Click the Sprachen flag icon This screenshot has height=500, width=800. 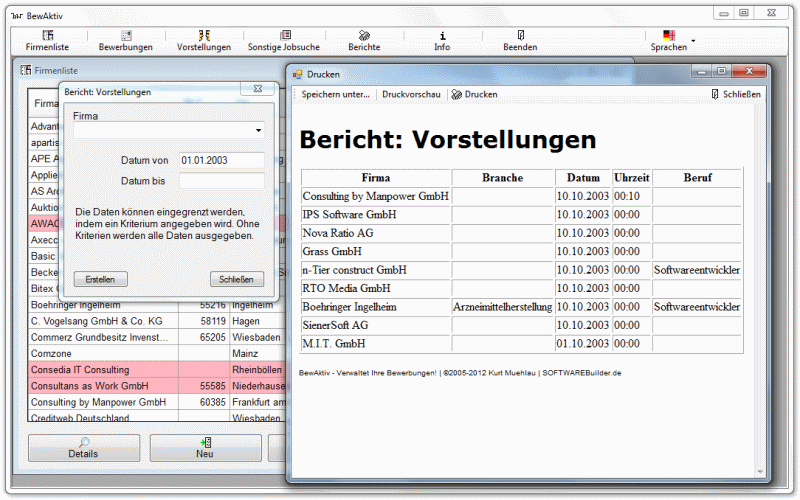[x=669, y=35]
